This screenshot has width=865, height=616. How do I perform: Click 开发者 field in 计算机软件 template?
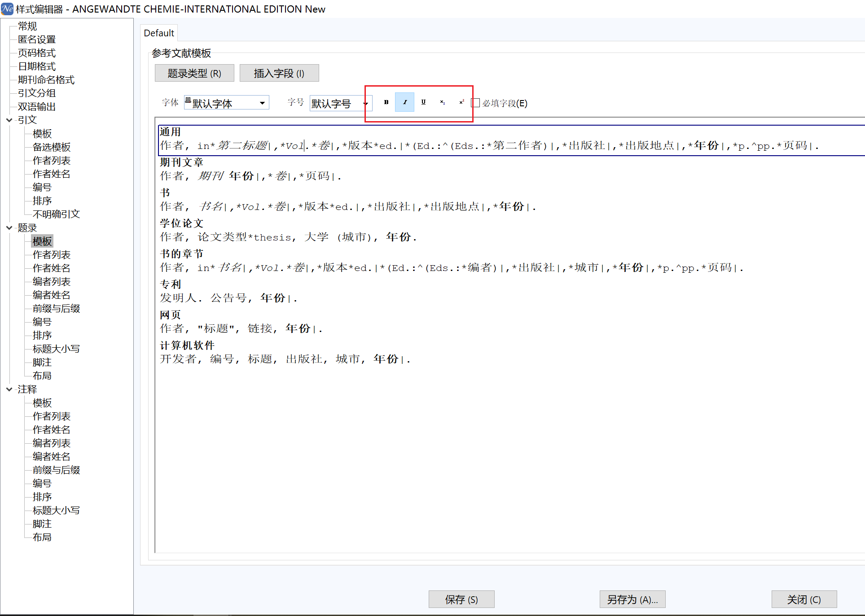(178, 359)
